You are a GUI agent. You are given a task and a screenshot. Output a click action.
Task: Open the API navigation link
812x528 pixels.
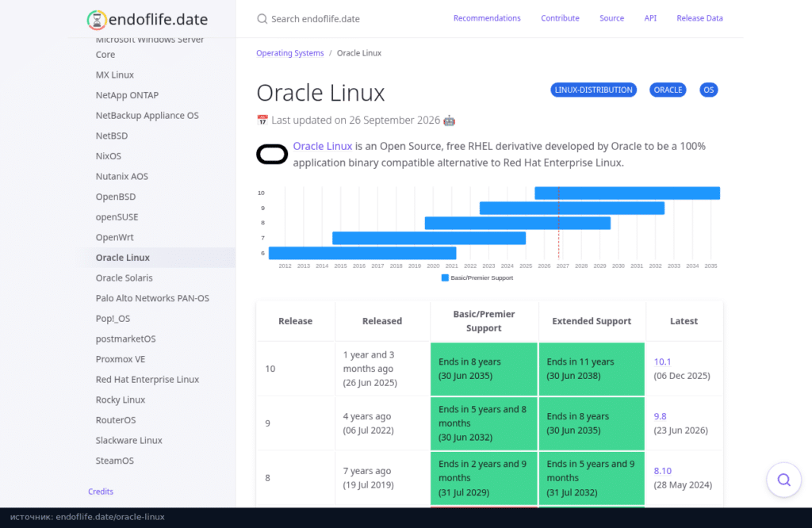point(650,18)
